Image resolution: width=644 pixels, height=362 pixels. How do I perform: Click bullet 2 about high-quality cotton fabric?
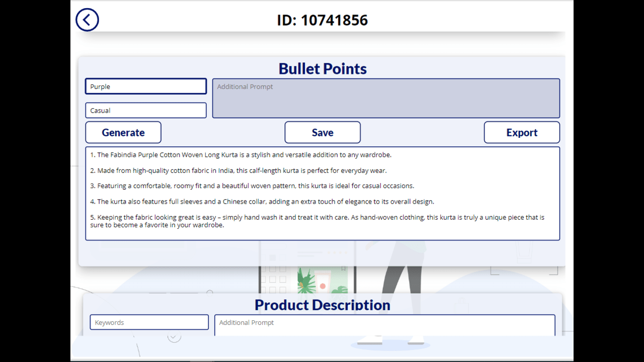click(x=238, y=170)
